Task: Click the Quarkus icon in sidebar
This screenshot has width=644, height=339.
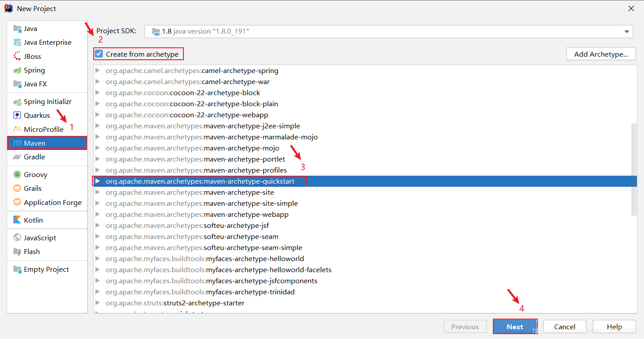Action: tap(17, 116)
